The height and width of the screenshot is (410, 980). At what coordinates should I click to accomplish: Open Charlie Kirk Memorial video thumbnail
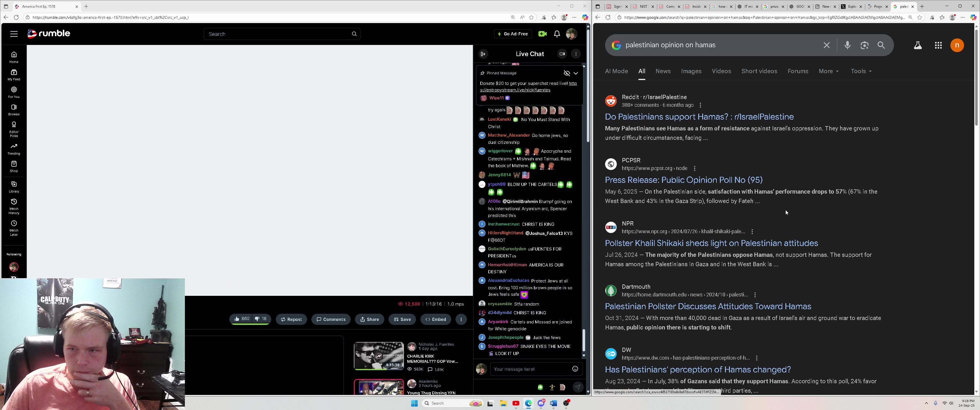coord(379,356)
